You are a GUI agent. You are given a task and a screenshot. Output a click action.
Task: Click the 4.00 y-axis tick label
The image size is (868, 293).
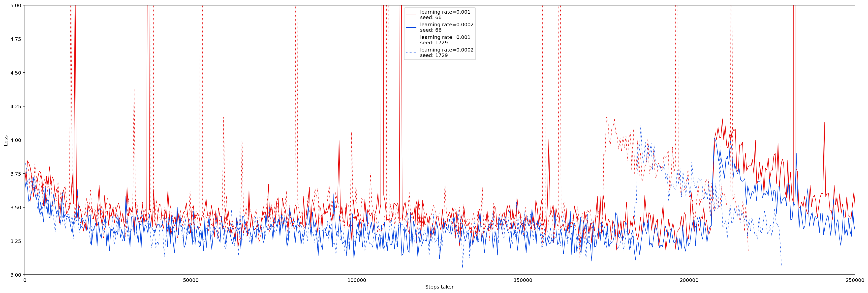coord(16,140)
